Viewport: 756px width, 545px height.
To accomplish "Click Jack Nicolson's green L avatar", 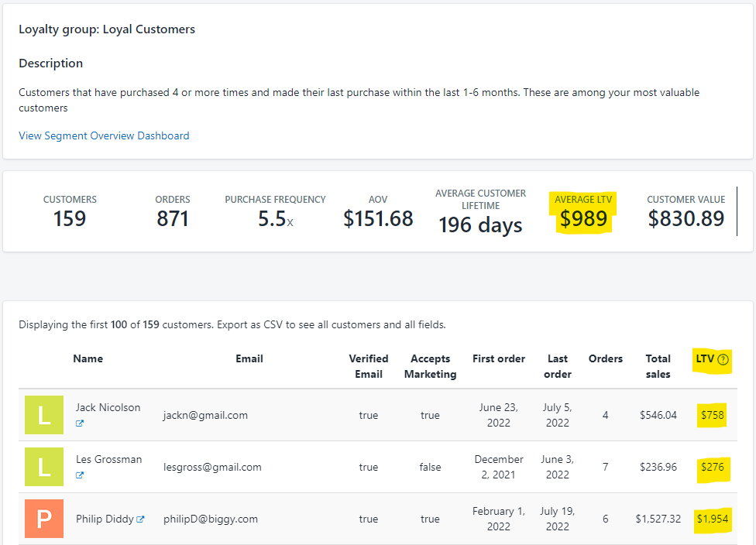I will pos(44,415).
